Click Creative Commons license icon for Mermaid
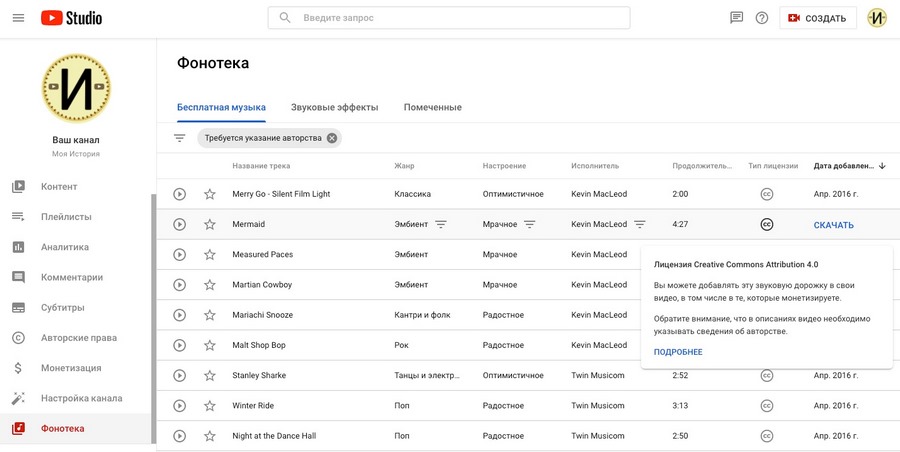Viewport: 900px width, 452px height. coord(767,225)
